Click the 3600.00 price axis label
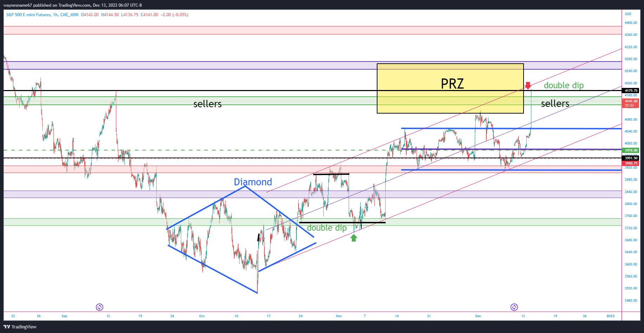 [x=631, y=264]
